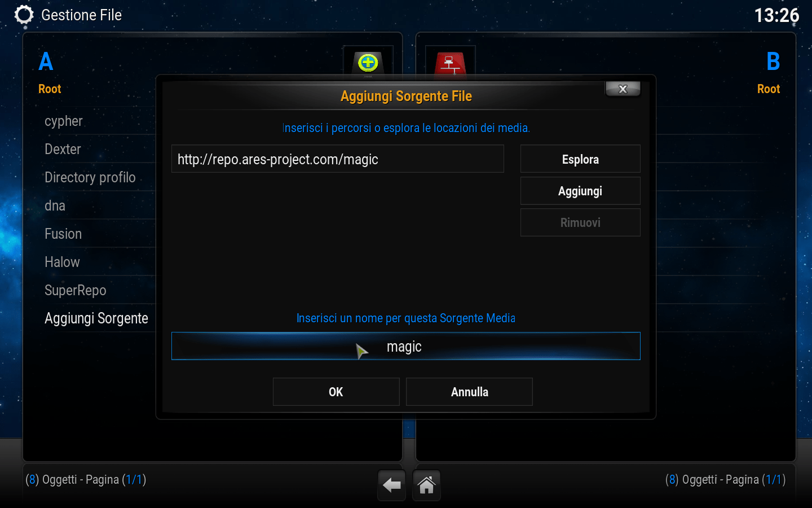Click the Aggiungi button in dialog
The image size is (812, 508).
point(580,191)
